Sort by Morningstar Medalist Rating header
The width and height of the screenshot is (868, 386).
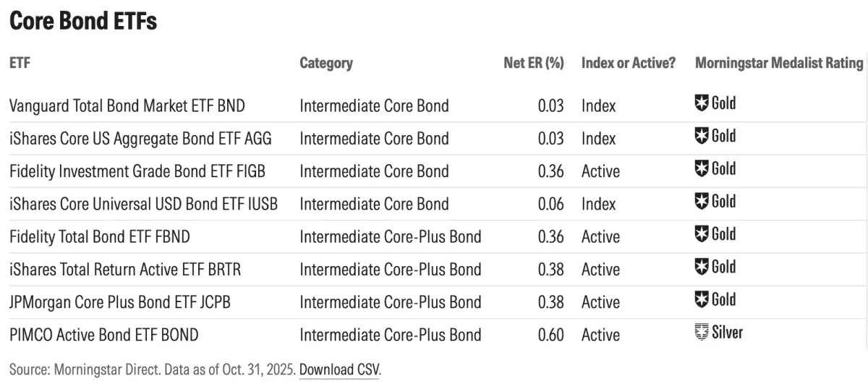[x=779, y=63]
